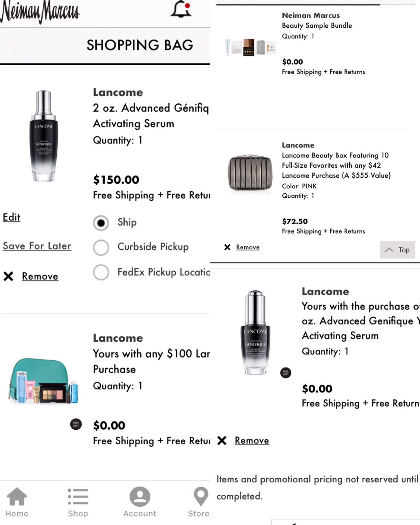Click the Free Gift badge on cosmetic bag
Viewport: 420px width, 525px height.
pos(76,424)
